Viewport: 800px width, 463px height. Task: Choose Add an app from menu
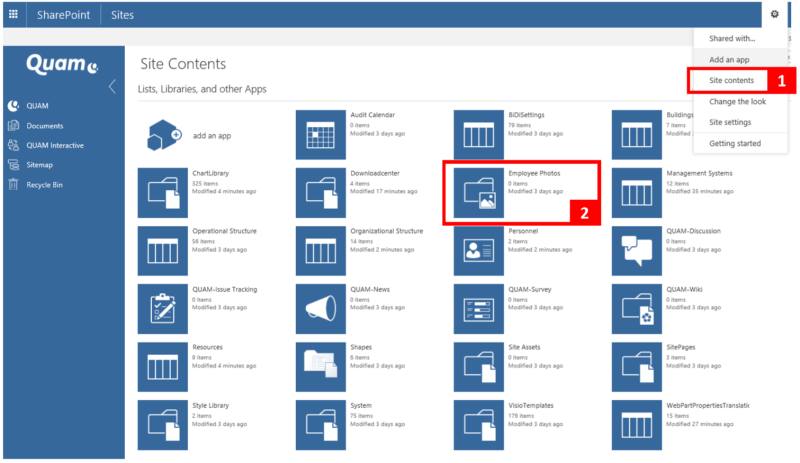click(730, 59)
